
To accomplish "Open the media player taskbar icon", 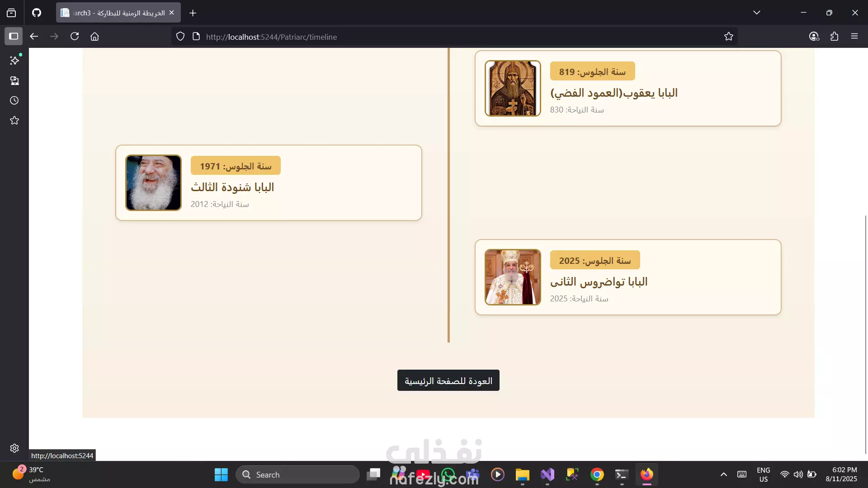I will click(x=498, y=474).
